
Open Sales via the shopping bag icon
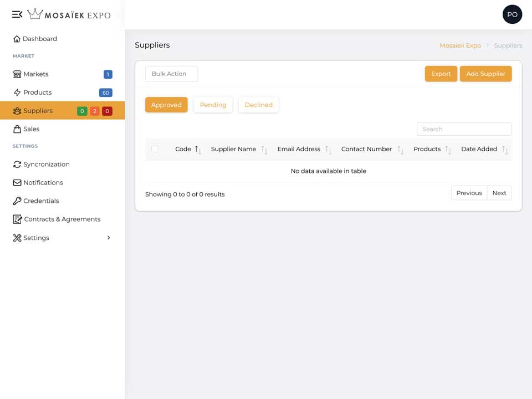pyautogui.click(x=17, y=129)
